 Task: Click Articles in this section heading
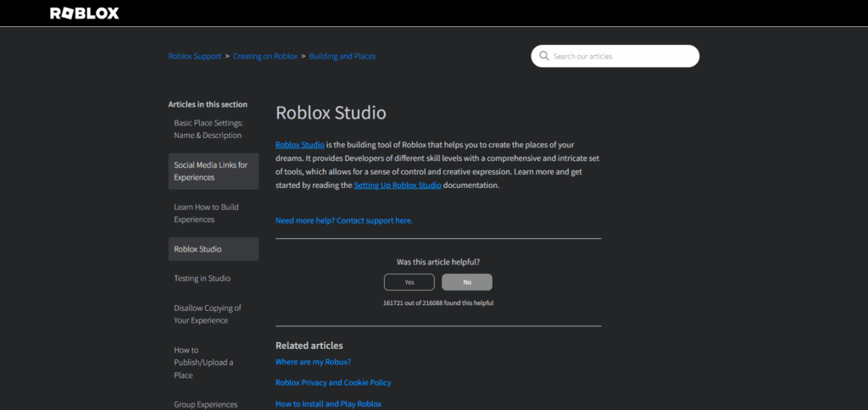coord(208,104)
